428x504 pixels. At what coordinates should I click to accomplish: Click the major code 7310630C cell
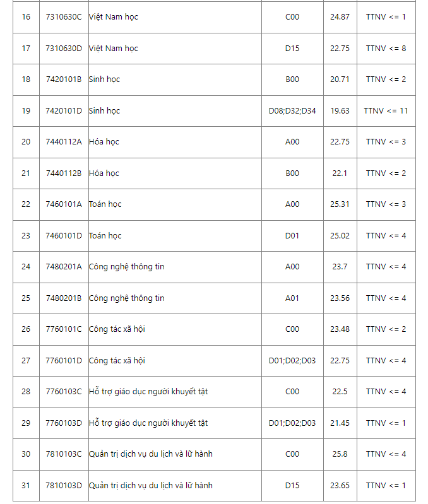click(64, 17)
